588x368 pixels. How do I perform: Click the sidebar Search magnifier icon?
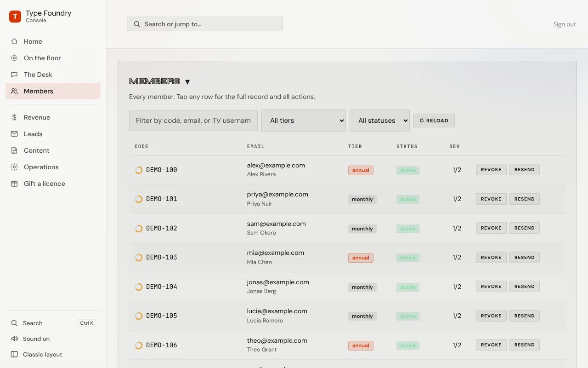tap(15, 323)
